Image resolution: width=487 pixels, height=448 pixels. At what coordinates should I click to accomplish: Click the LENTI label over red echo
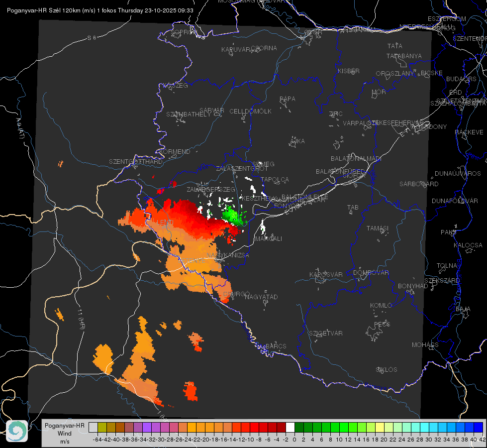tap(165, 223)
